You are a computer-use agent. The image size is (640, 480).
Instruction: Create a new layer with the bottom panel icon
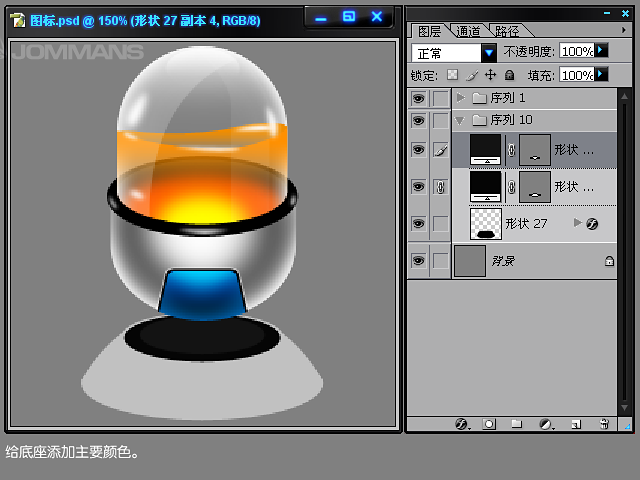576,424
